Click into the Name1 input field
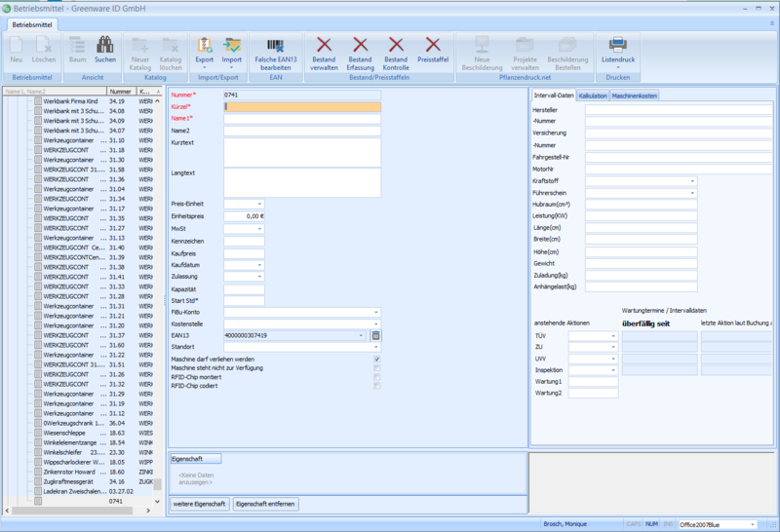Screen dimensions: 780x532 [302, 119]
